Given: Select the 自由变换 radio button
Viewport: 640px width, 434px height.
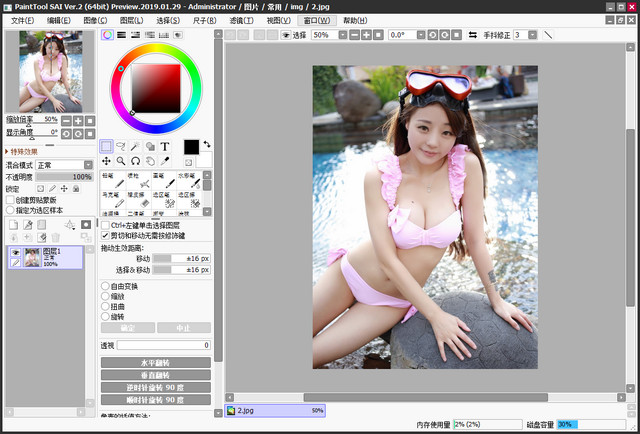Looking at the screenshot, I should pyautogui.click(x=106, y=285).
